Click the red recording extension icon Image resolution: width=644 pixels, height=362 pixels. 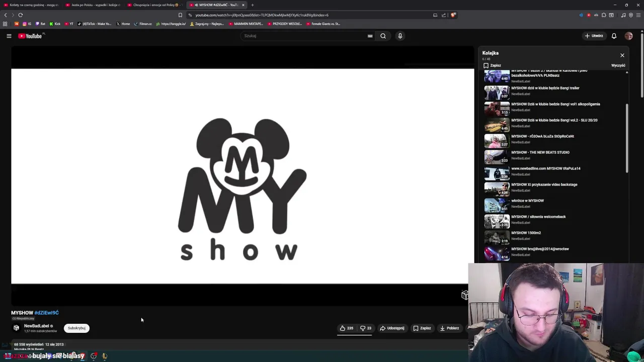coord(589,15)
